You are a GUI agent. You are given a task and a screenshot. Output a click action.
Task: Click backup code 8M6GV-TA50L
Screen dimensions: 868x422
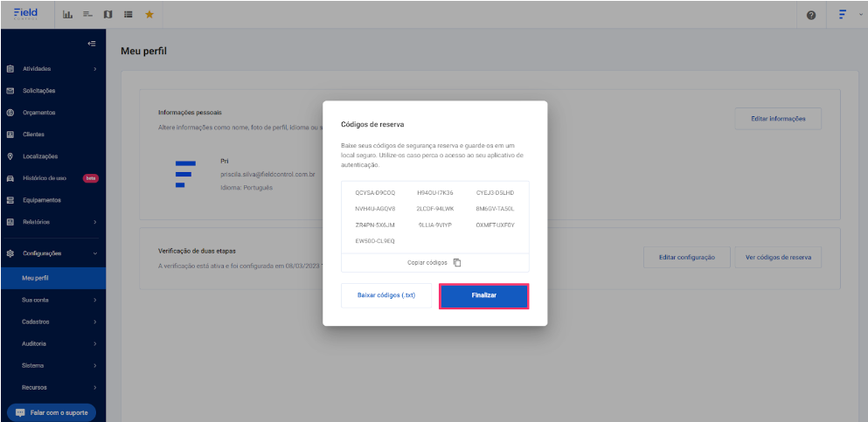[495, 209]
